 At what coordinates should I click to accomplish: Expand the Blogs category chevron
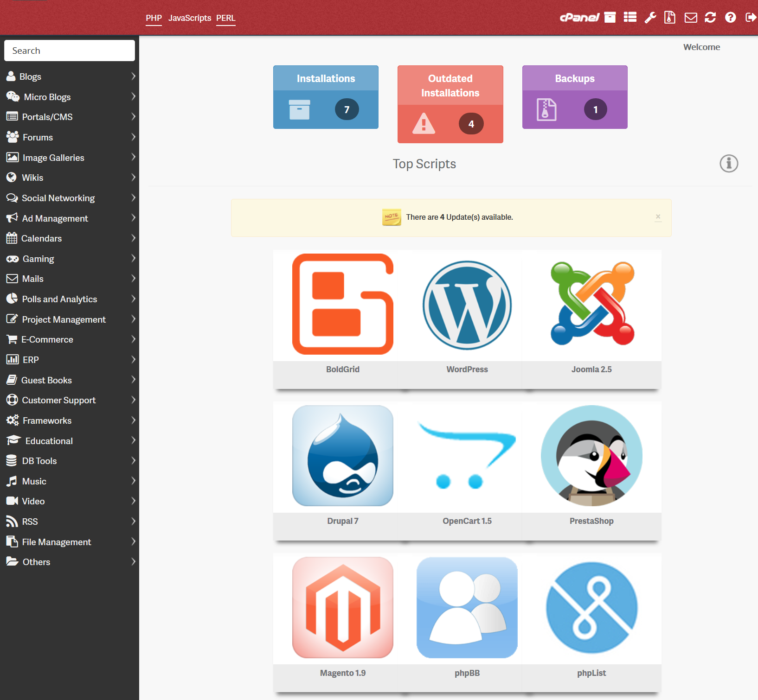coord(133,76)
